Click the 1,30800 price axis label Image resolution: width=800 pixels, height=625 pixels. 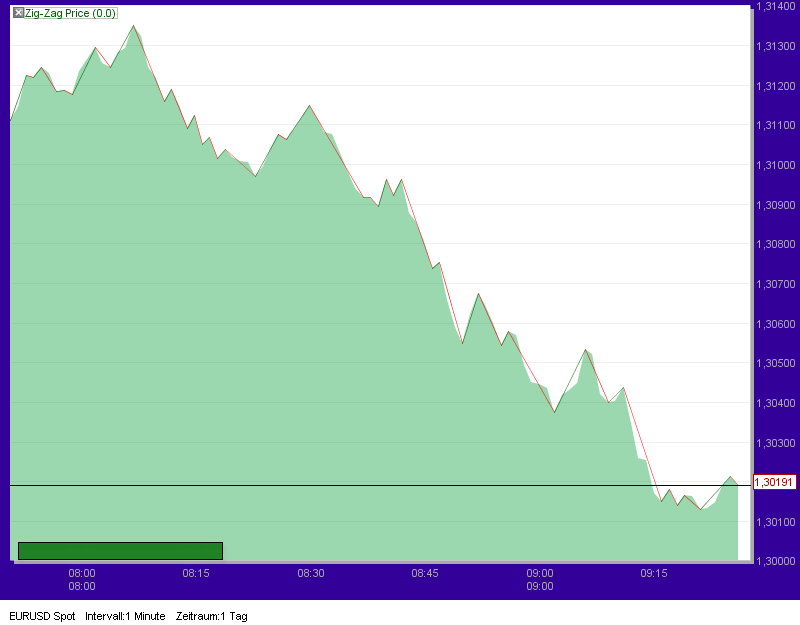pyautogui.click(x=776, y=244)
